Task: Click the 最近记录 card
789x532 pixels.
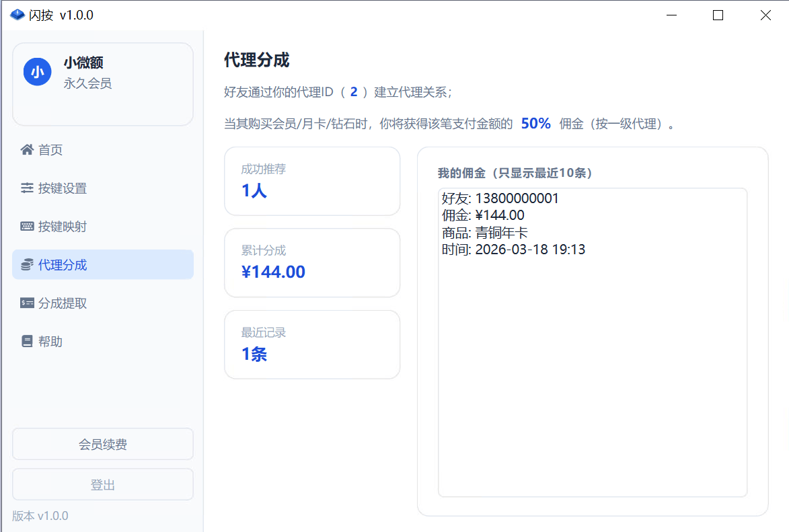Action: coord(312,344)
